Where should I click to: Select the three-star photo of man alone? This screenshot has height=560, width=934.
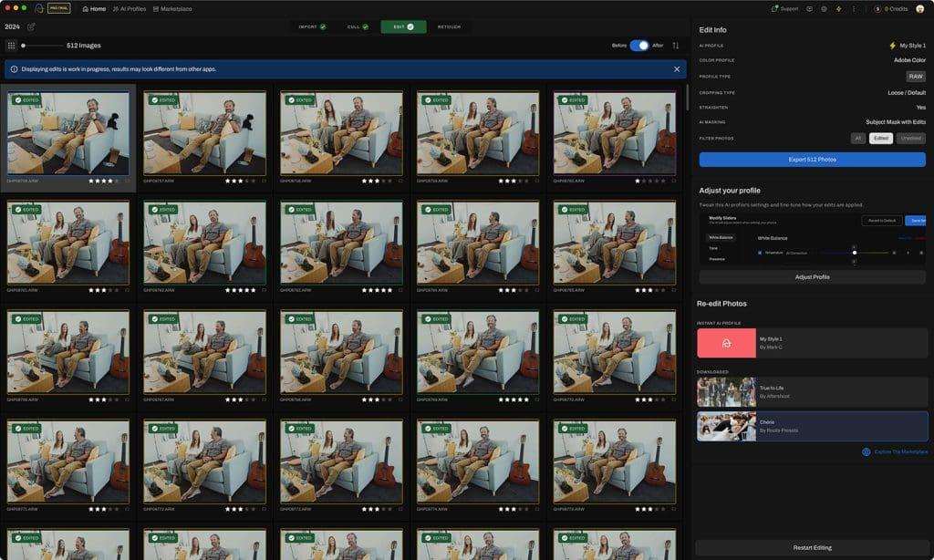[204, 133]
